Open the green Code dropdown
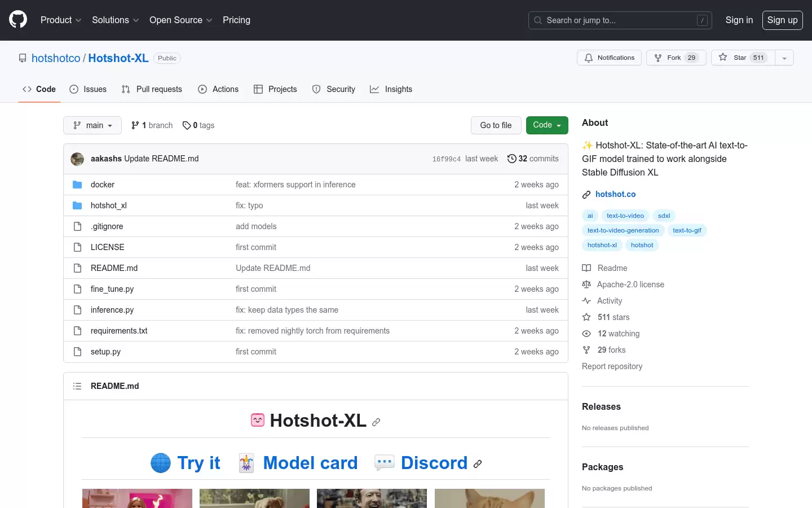This screenshot has width=812, height=508. tap(547, 125)
